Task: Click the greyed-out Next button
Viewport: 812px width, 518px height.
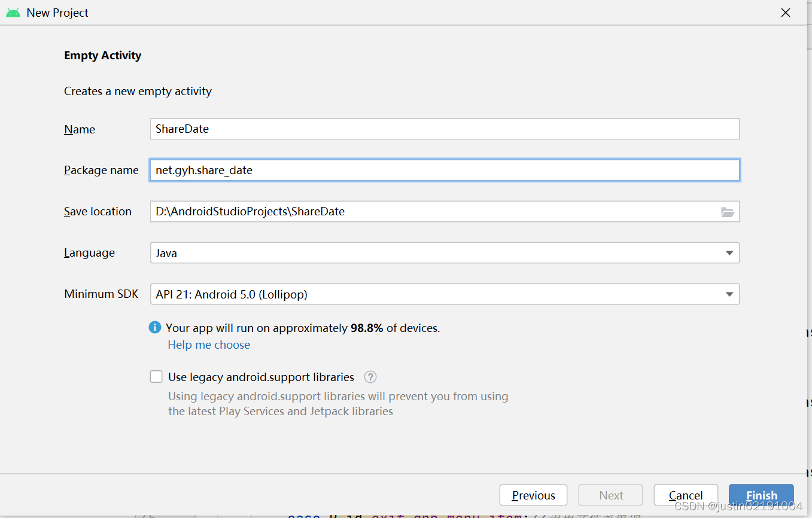Action: (x=610, y=495)
